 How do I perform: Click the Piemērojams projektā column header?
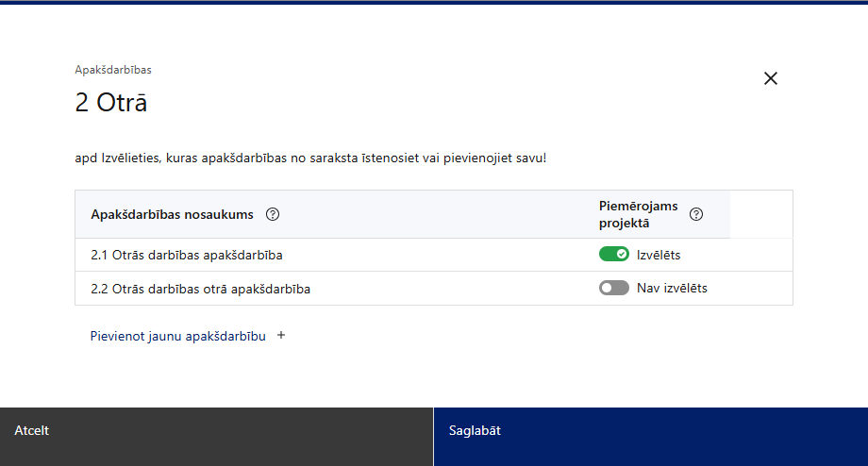pos(639,214)
